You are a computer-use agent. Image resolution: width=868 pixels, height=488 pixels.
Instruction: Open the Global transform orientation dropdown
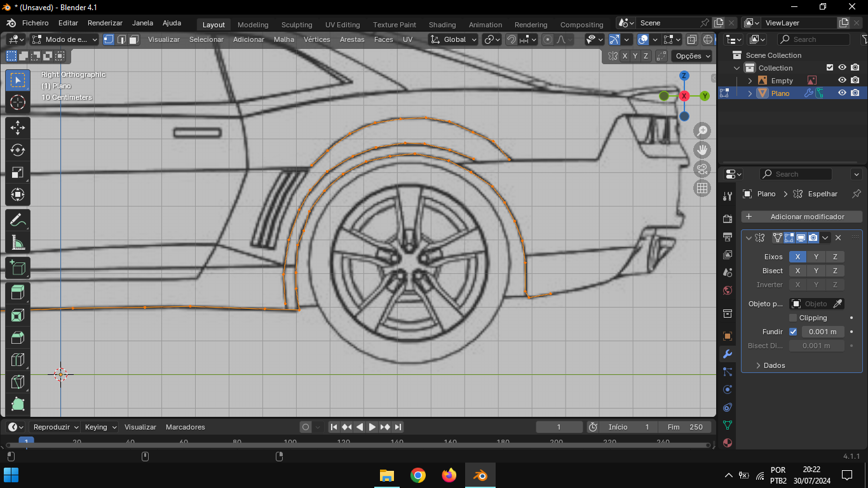pos(454,39)
